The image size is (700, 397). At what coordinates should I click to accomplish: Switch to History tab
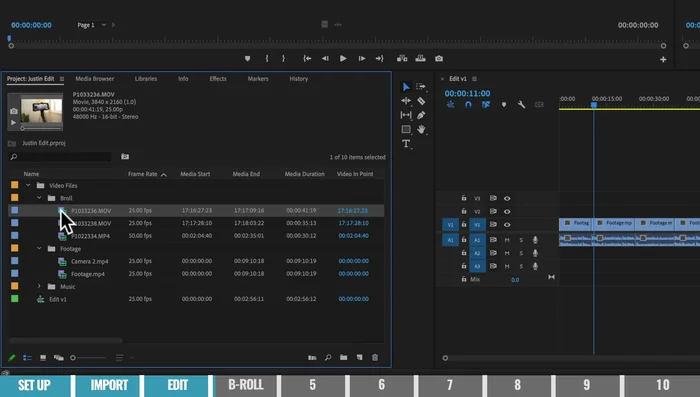(x=299, y=79)
